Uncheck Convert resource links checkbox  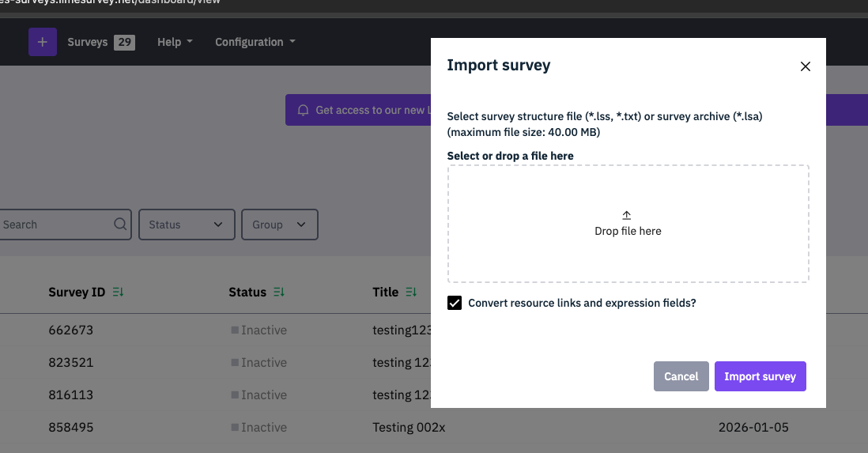455,303
